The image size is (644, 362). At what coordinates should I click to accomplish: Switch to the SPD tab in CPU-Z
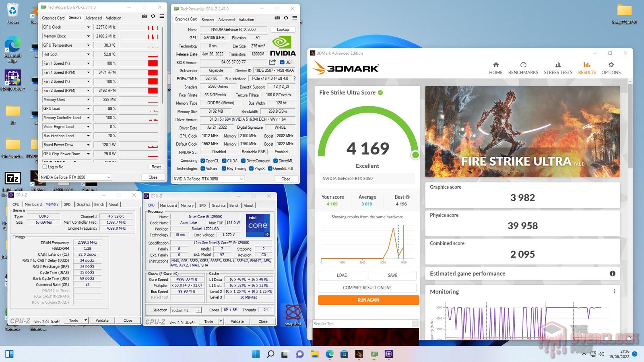point(67,204)
